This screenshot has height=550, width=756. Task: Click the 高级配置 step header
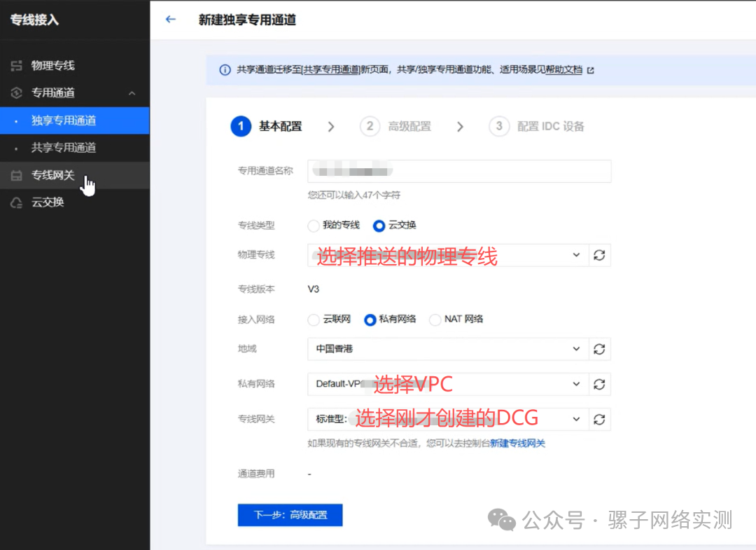pos(396,127)
